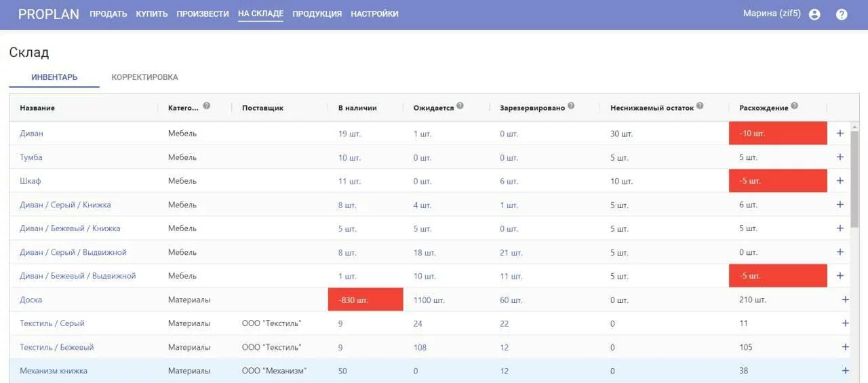Click 6 шт. reserved value for Шкаф

[509, 181]
